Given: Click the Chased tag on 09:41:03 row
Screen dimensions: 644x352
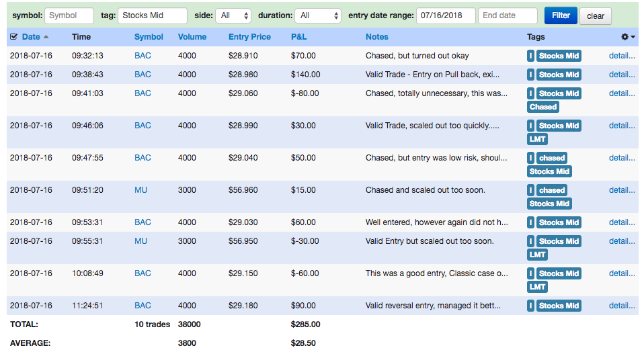Looking at the screenshot, I should [x=543, y=107].
